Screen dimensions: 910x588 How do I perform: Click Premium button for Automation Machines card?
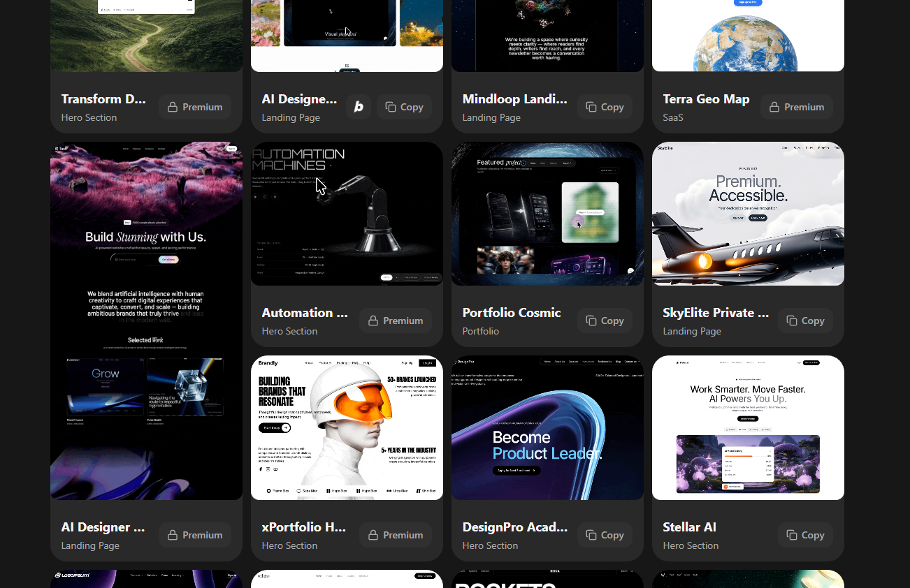[396, 321]
